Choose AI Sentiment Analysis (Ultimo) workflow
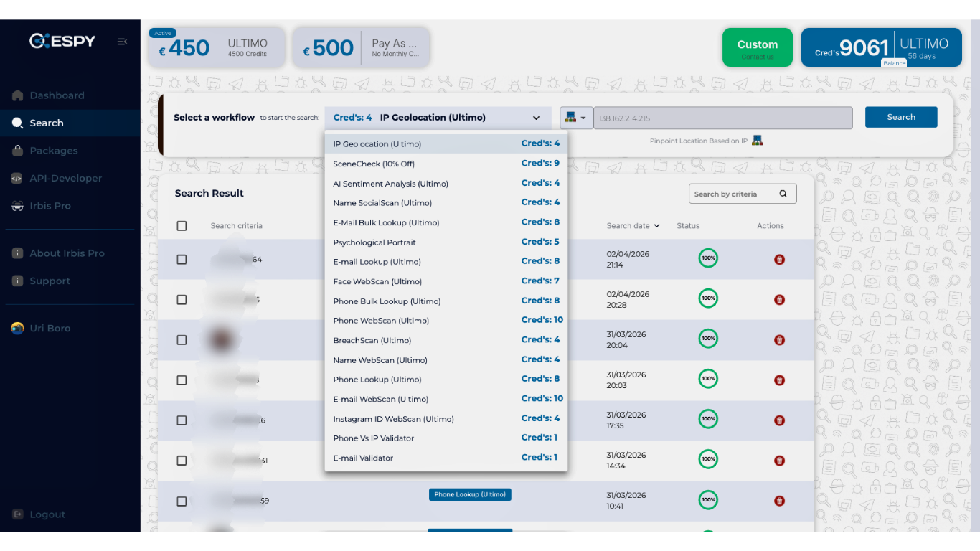The image size is (980, 551). 446,184
